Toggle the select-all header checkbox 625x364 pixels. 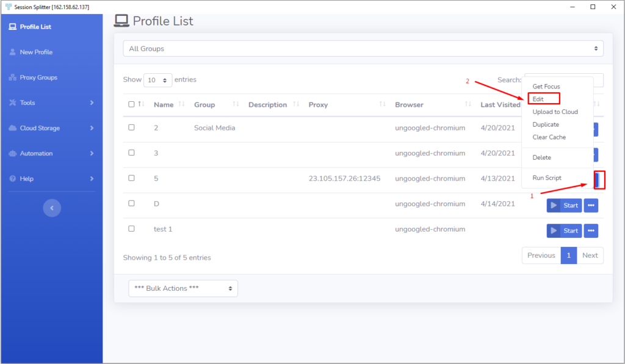coord(131,104)
